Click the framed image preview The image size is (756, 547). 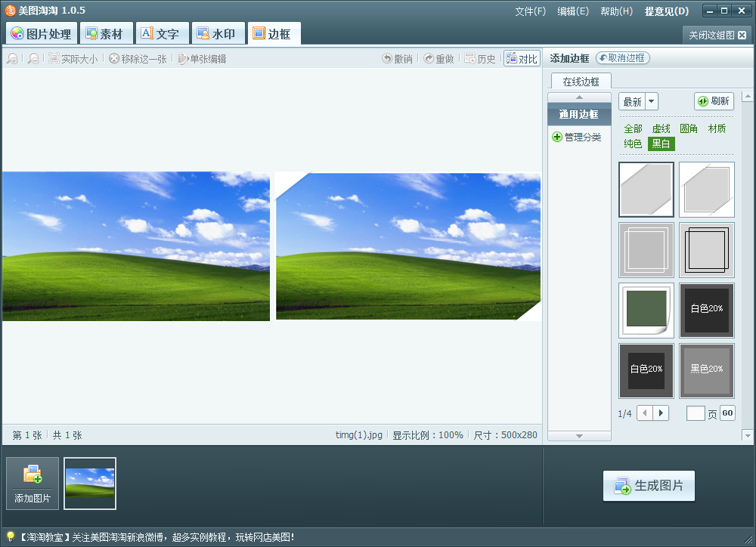(408, 246)
